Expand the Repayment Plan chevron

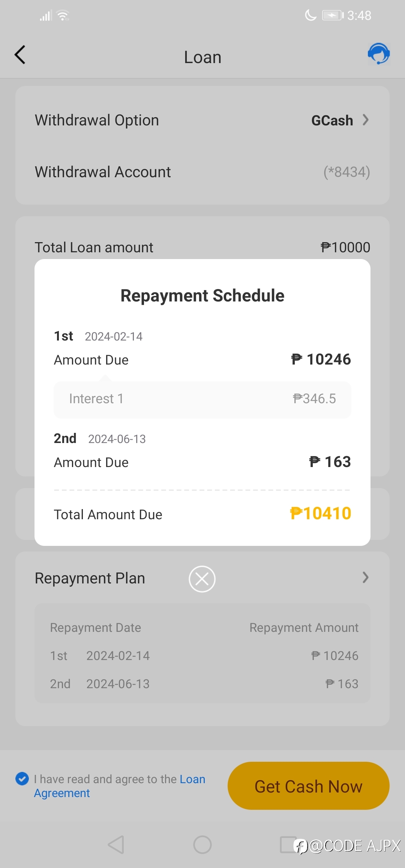[366, 577]
